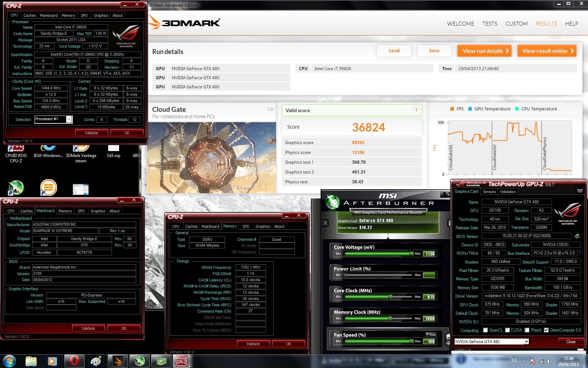This screenshot has height=368, width=588.
Task: Click the Core Voltage value field 1138
Action: (x=429, y=254)
